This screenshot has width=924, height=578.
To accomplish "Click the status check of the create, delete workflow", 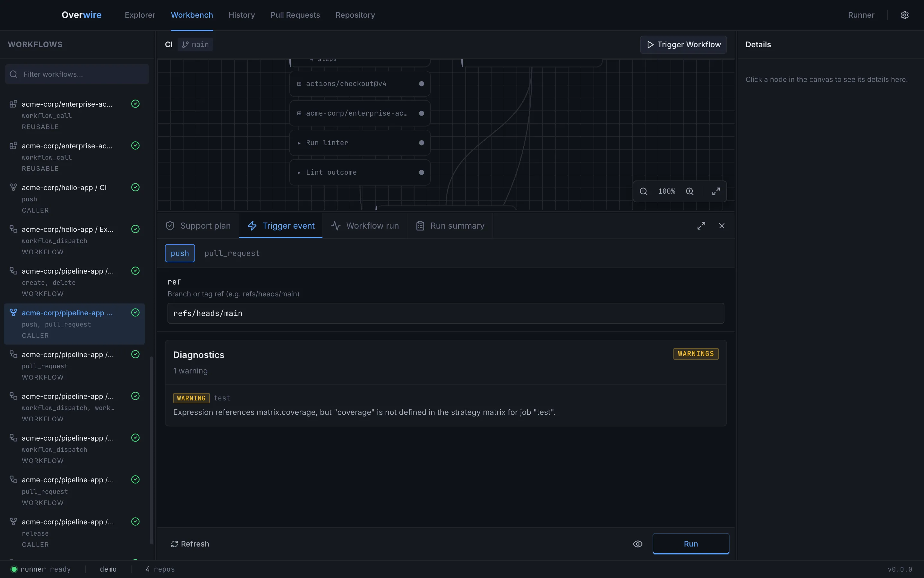I will 135,271.
